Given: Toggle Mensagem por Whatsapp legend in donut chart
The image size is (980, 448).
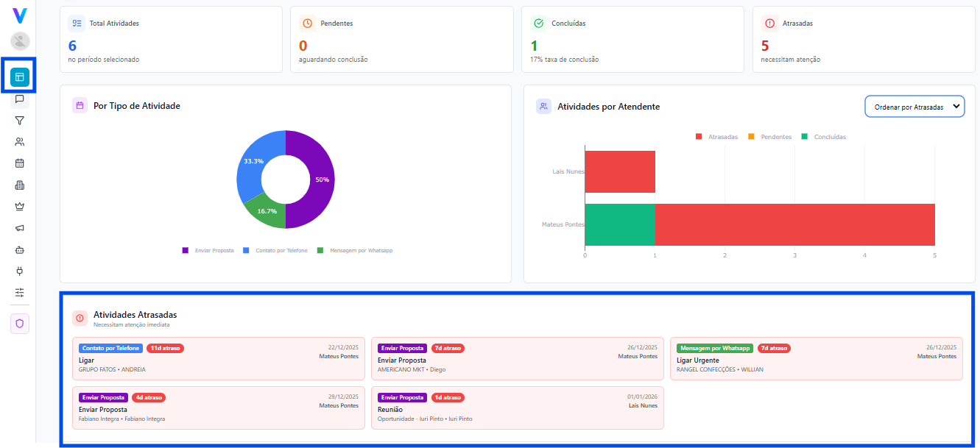Looking at the screenshot, I should pyautogui.click(x=355, y=251).
